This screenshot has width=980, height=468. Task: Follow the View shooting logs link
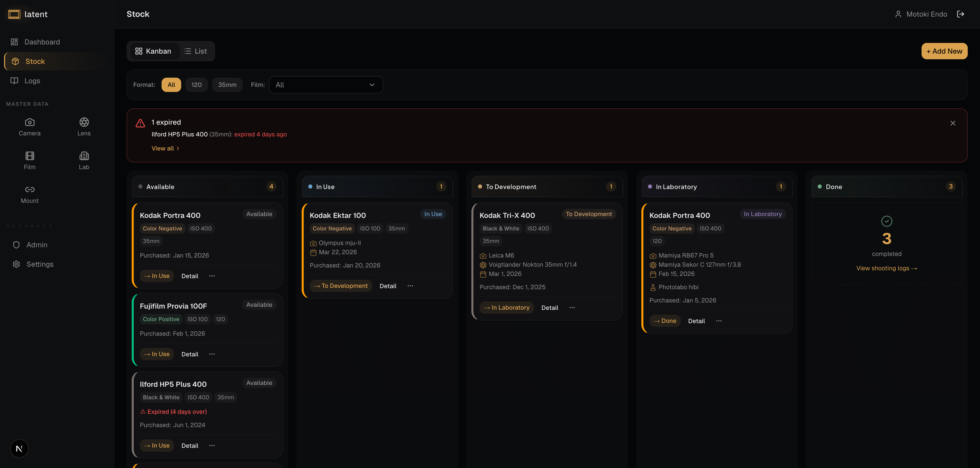point(886,268)
